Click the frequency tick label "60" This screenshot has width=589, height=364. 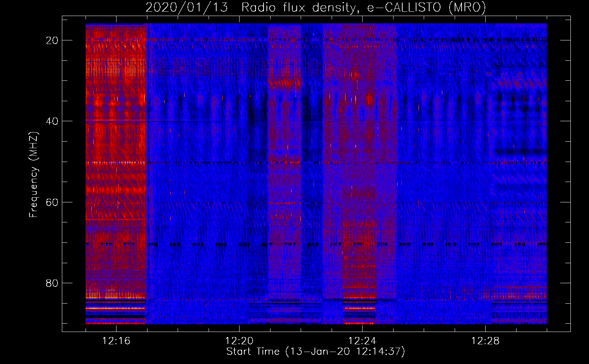[x=52, y=202]
